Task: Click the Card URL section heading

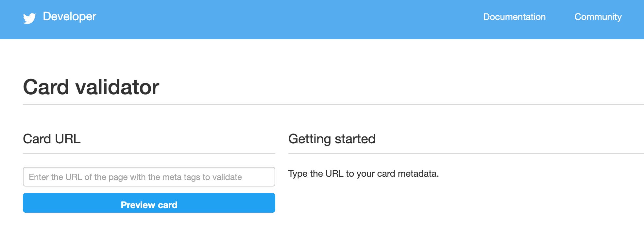Action: click(52, 139)
